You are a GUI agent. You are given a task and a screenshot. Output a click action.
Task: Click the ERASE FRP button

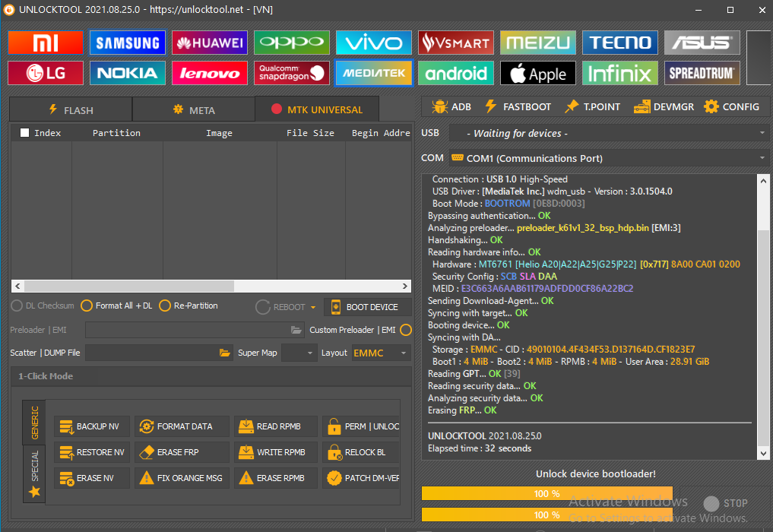point(182,452)
